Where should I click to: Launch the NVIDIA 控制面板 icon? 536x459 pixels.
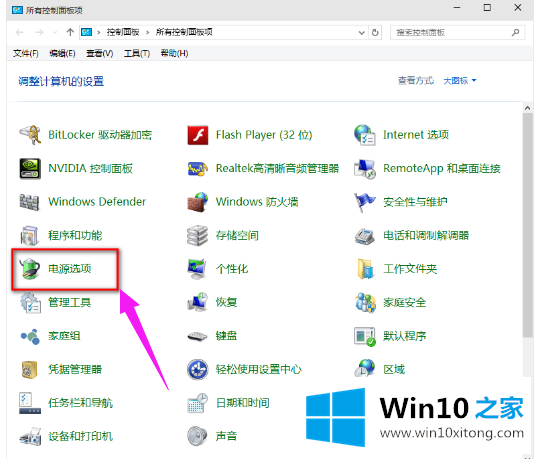(30, 168)
